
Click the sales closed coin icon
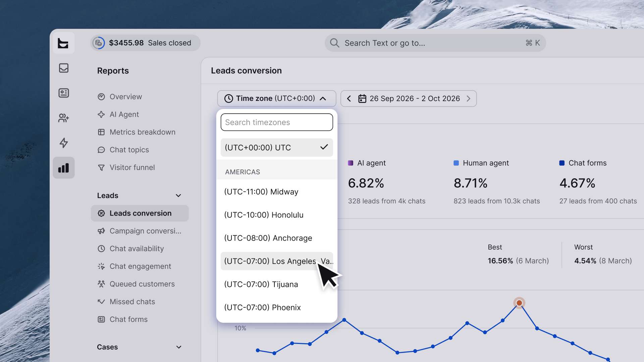pos(99,43)
